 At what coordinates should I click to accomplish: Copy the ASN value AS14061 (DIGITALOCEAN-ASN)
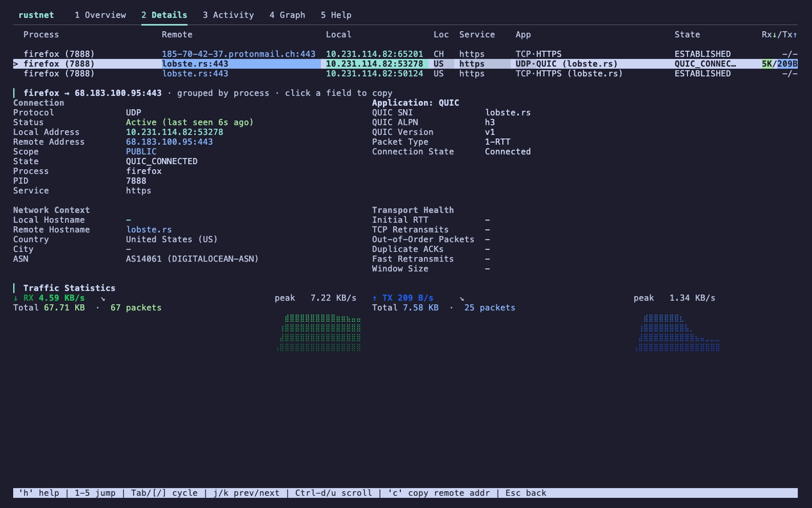pyautogui.click(x=192, y=259)
